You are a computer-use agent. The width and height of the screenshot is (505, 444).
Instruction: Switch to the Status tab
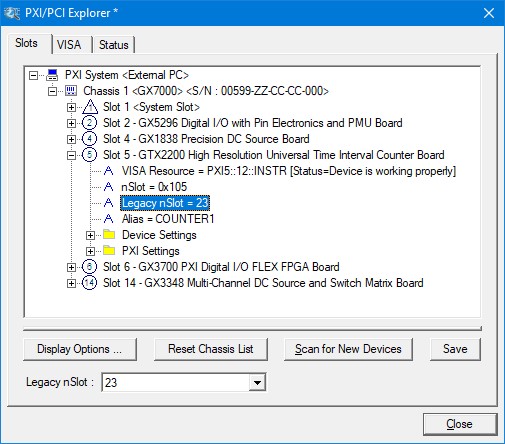[114, 44]
